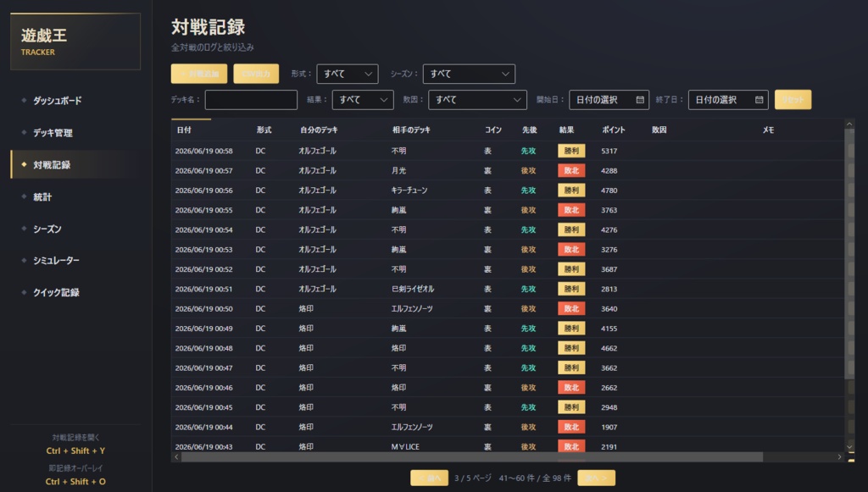Image resolution: width=868 pixels, height=492 pixels.
Task: Click the horizontal scrollbar right arrow
Action: coord(839,456)
